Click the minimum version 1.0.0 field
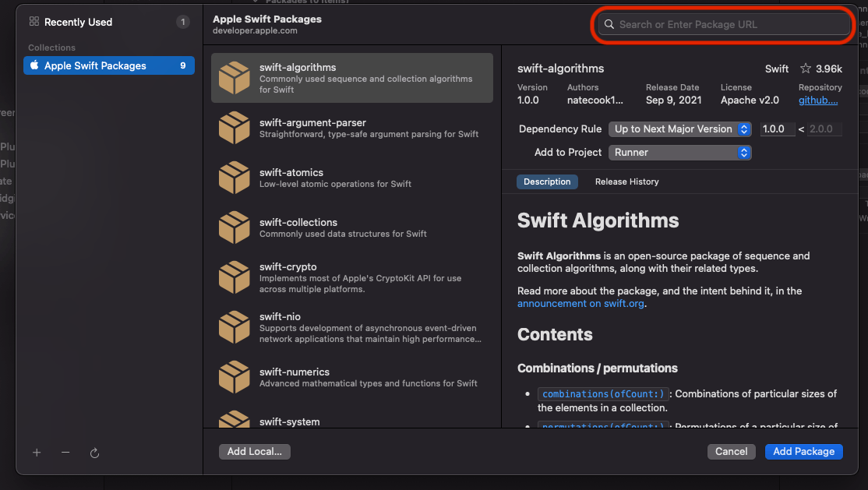Image resolution: width=868 pixels, height=490 pixels. 777,129
